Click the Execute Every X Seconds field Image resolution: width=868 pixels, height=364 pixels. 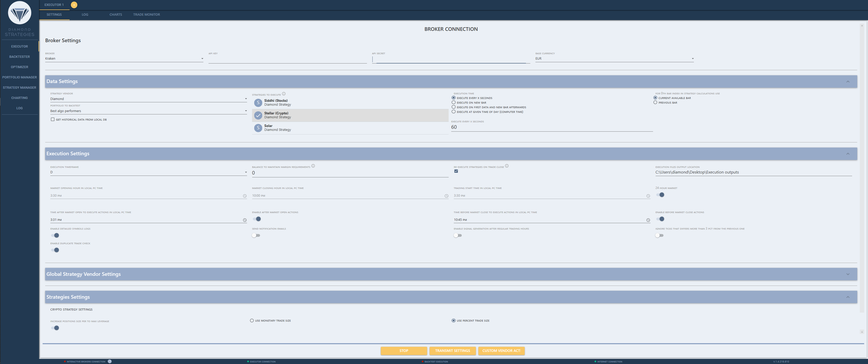(x=552, y=127)
